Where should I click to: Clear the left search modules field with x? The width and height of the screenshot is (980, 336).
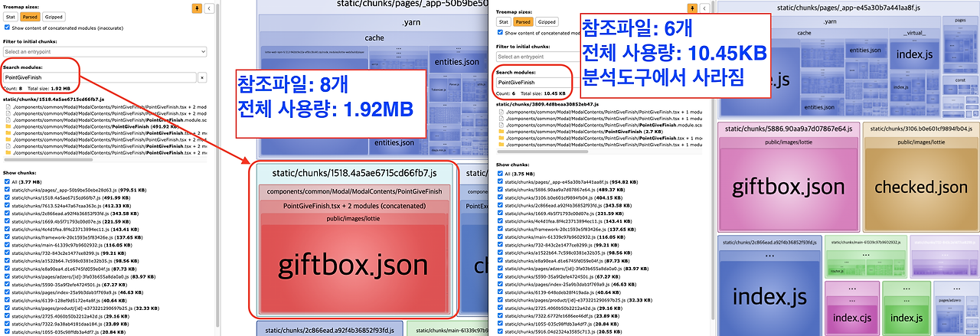[202, 77]
